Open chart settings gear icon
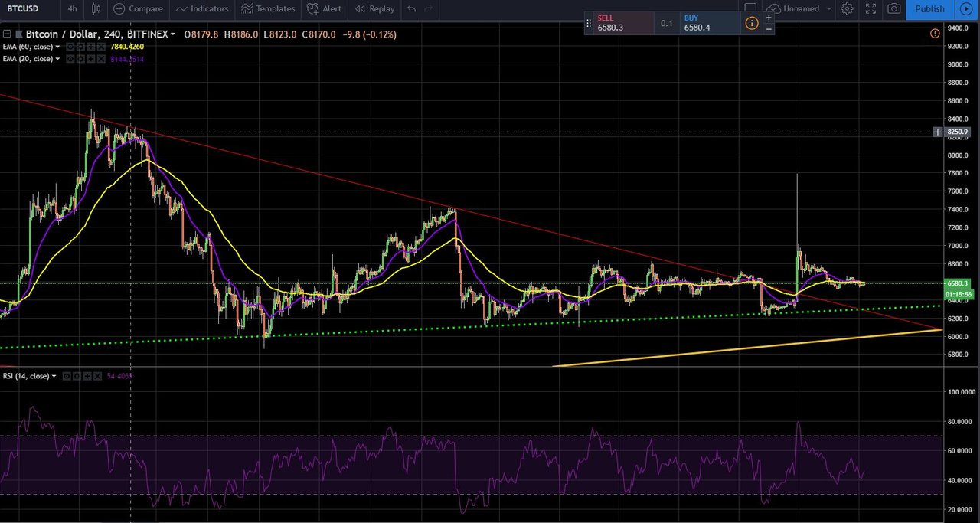The image size is (980, 523). coord(847,8)
